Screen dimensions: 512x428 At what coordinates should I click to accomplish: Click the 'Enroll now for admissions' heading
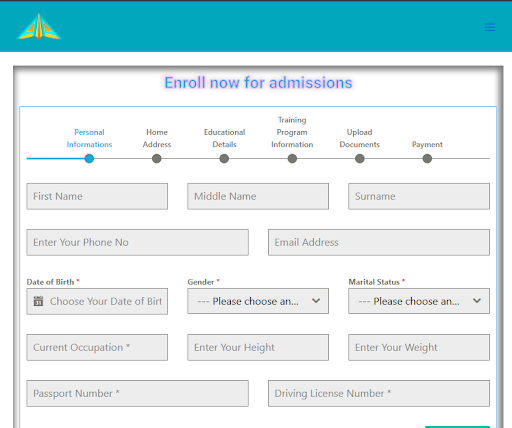(x=258, y=83)
